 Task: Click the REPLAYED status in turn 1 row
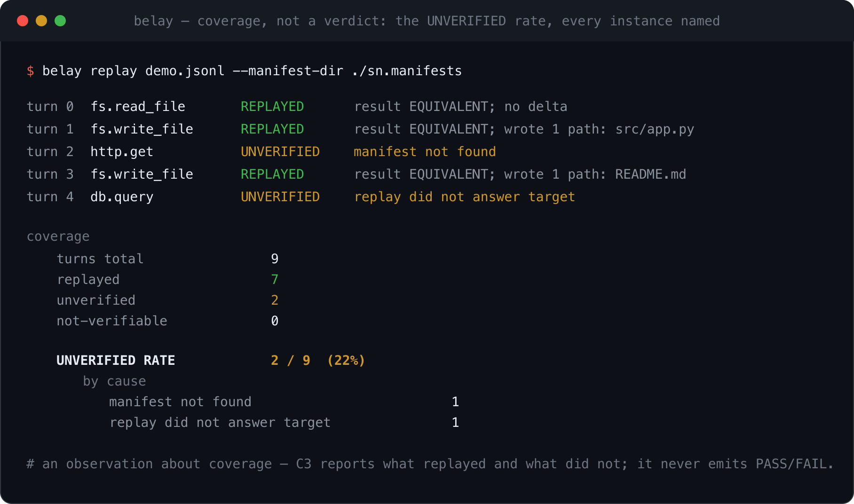(272, 129)
